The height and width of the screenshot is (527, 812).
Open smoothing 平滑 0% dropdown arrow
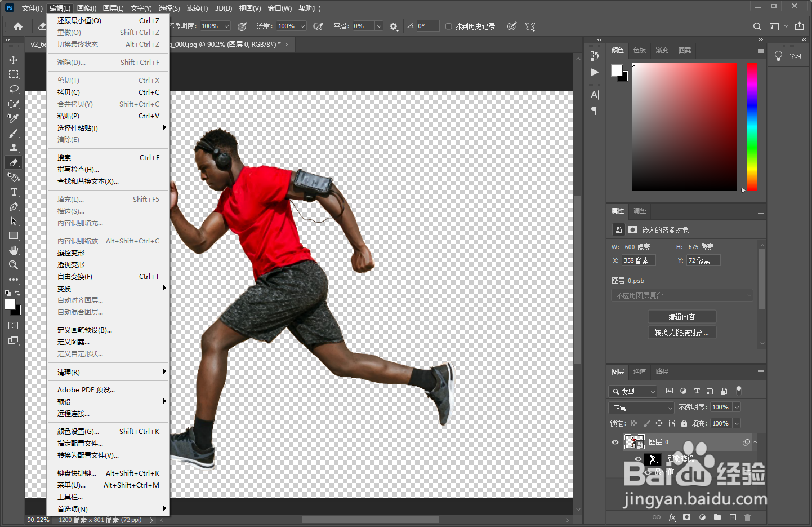click(379, 26)
